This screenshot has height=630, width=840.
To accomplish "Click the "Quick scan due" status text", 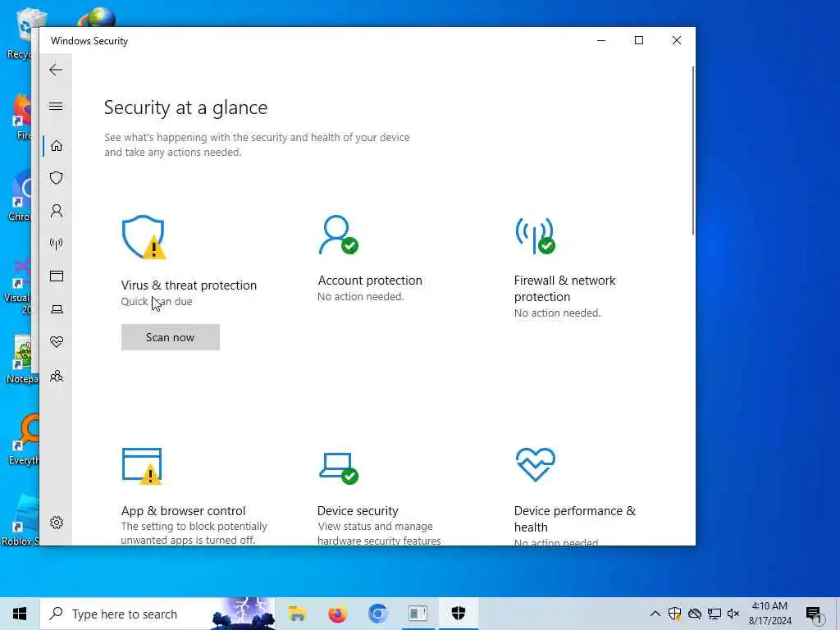I will 157,301.
